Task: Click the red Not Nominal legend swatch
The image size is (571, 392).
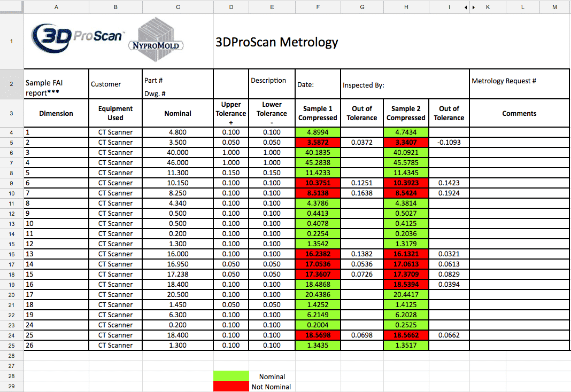Action: tap(232, 386)
